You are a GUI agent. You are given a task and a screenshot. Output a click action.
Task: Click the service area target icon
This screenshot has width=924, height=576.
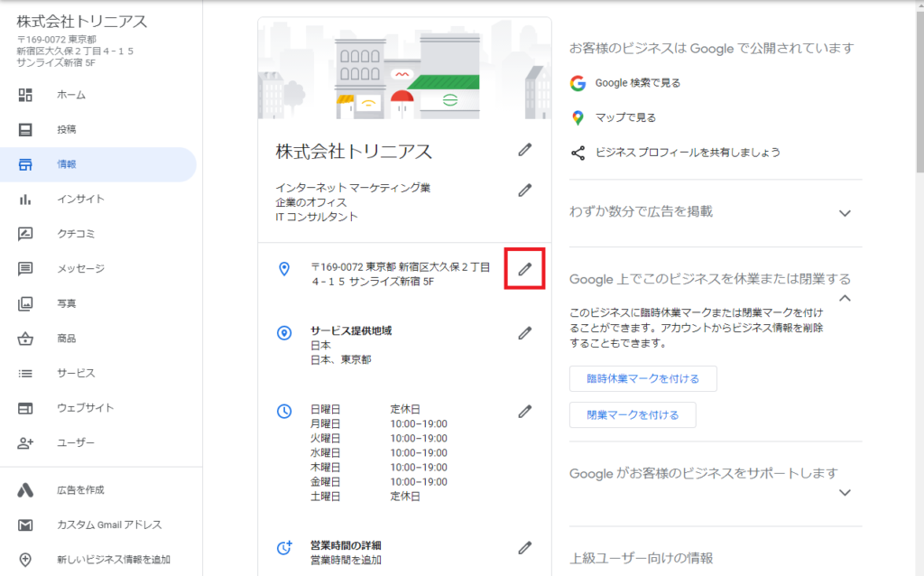[284, 333]
